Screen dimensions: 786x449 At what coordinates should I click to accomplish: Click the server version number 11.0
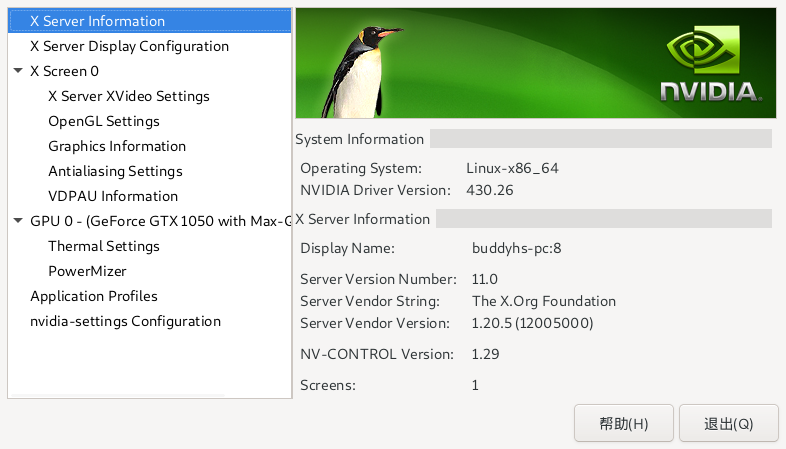tap(485, 279)
